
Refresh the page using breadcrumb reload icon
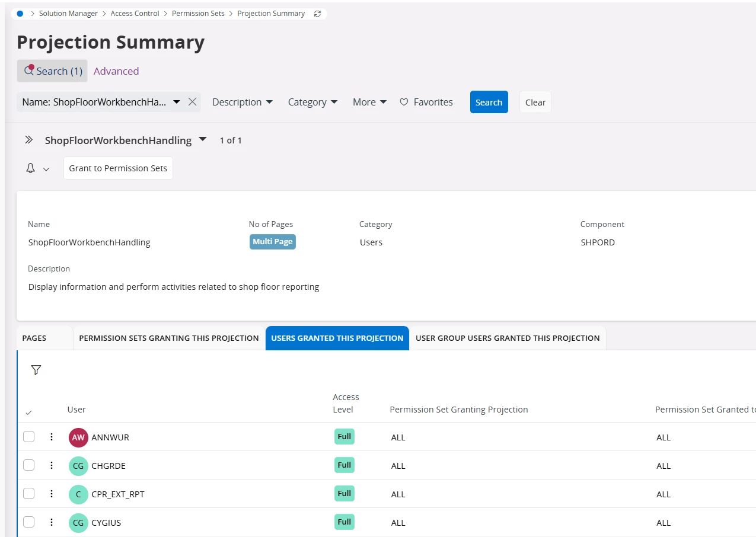317,14
